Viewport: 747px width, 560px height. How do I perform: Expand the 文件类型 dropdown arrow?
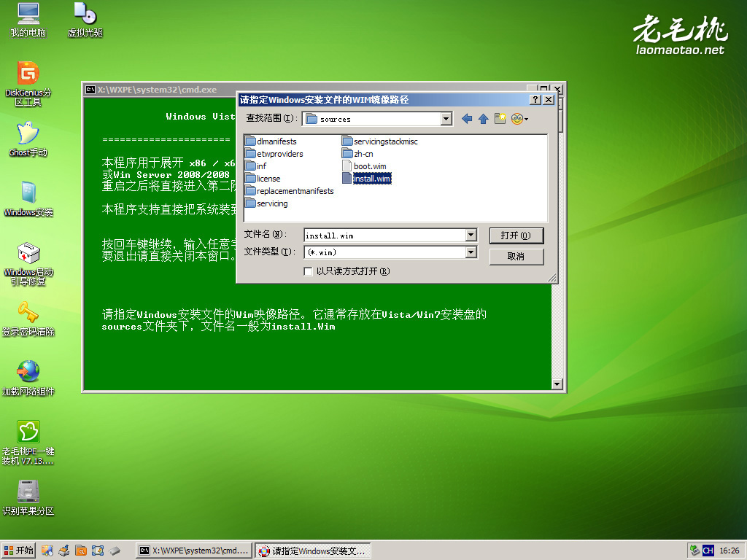tap(471, 252)
